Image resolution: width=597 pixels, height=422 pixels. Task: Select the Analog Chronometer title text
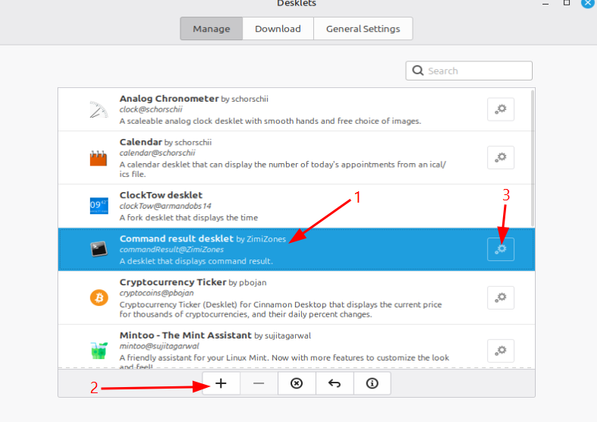point(169,99)
